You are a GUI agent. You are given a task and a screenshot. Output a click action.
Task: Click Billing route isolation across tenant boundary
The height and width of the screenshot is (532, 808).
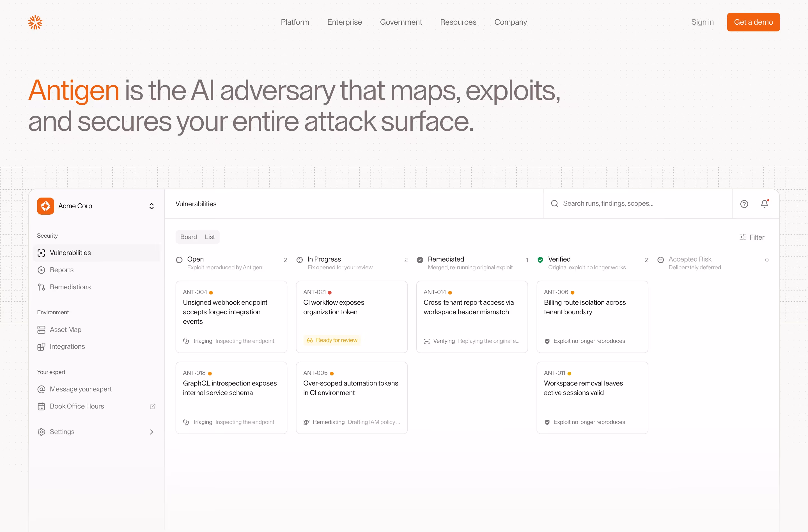(585, 307)
